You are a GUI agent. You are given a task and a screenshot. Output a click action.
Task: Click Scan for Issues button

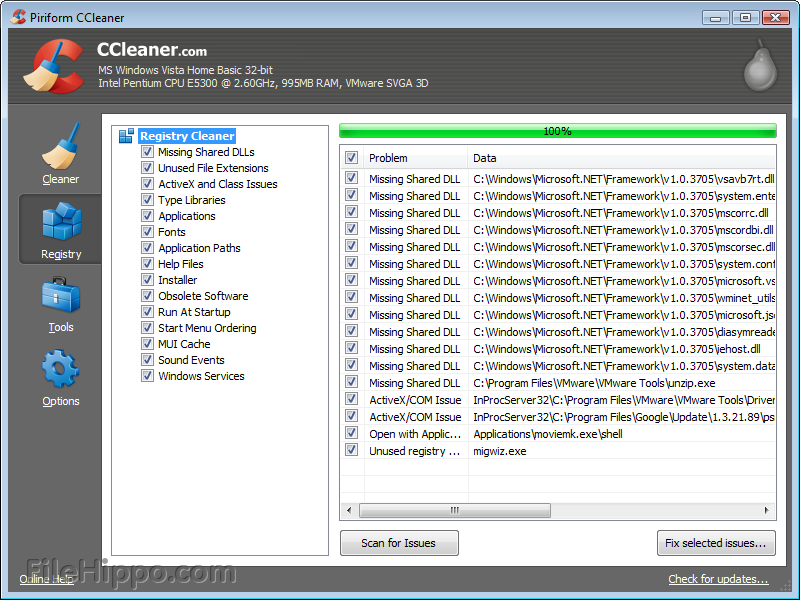pyautogui.click(x=399, y=543)
